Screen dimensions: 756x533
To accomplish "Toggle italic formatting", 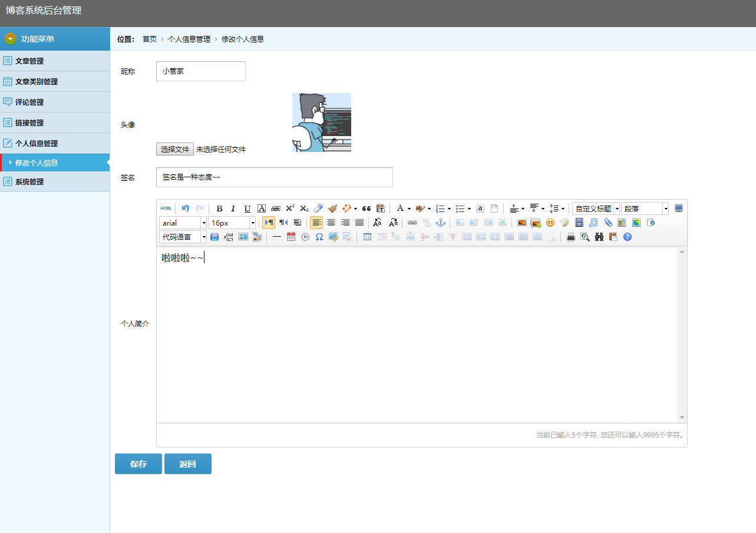I will pos(233,208).
